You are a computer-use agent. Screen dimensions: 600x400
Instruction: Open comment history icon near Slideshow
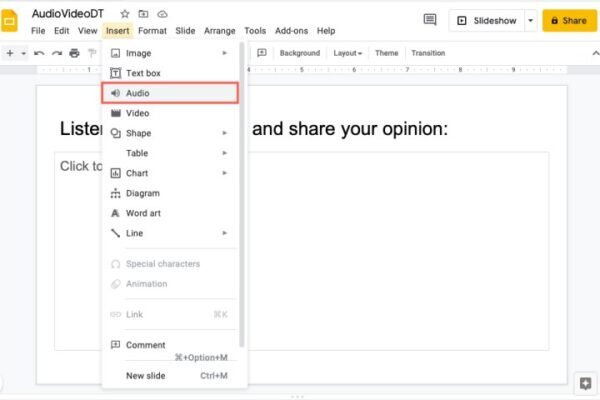pyautogui.click(x=430, y=20)
